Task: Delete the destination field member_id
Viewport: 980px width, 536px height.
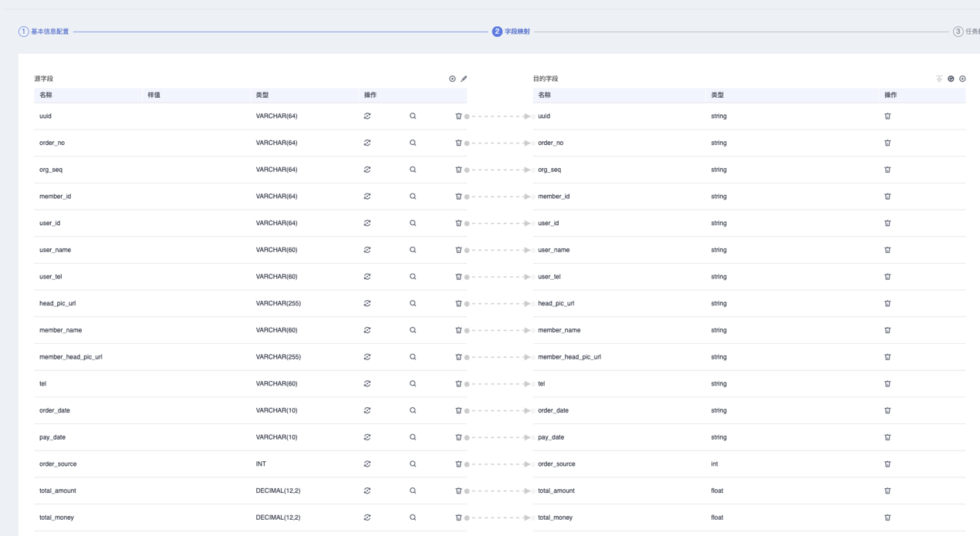Action: pyautogui.click(x=887, y=197)
